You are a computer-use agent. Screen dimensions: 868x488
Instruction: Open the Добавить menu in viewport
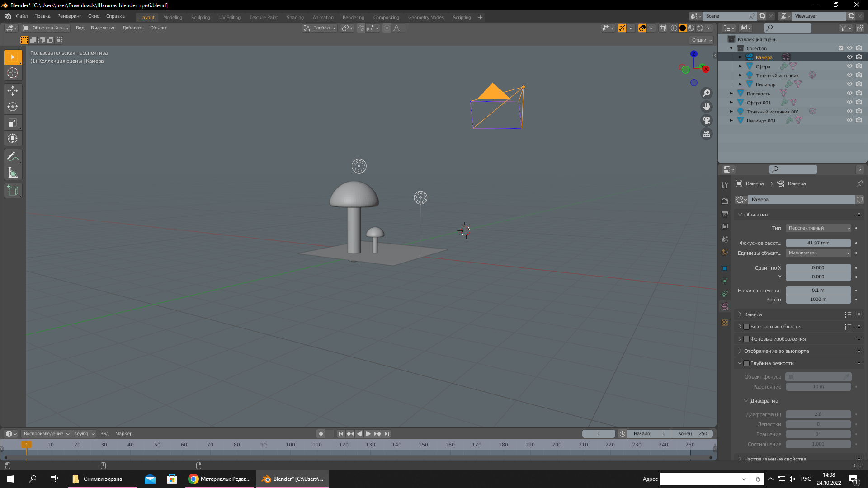click(133, 28)
